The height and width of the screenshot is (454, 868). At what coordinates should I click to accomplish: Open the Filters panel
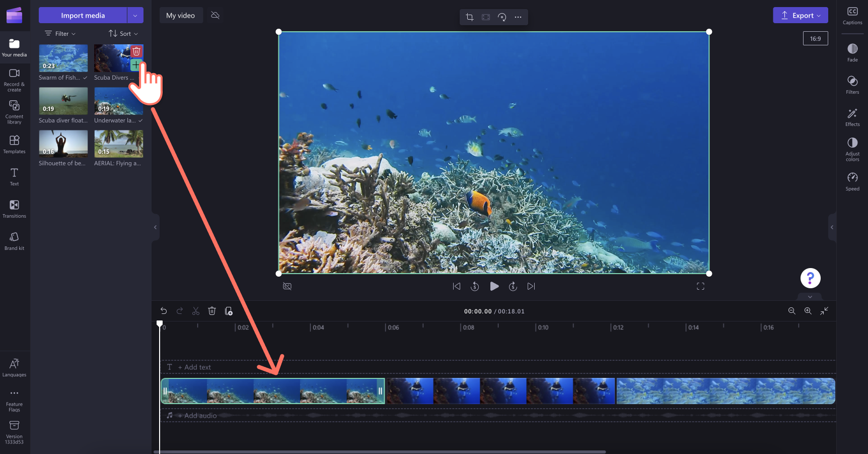[x=852, y=85]
